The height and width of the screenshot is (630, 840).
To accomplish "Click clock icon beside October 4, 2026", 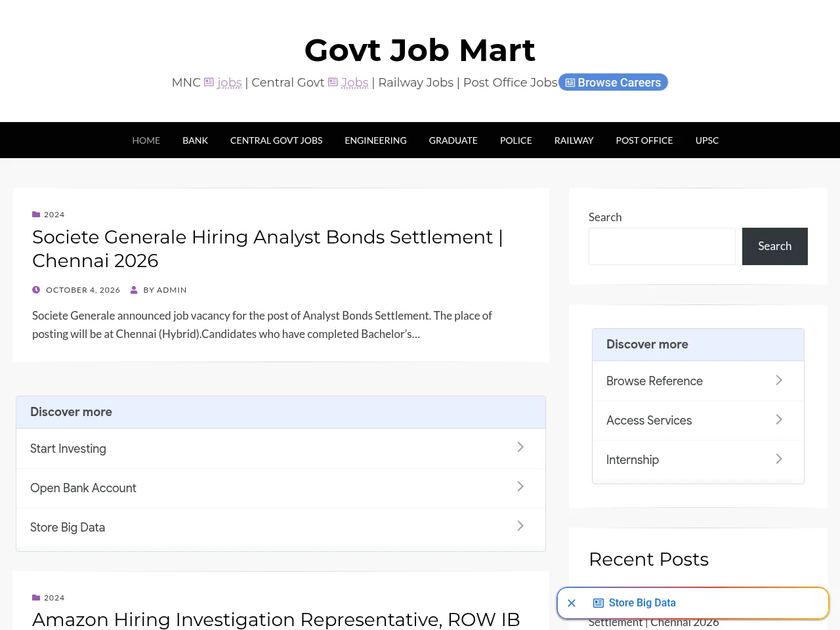I will tap(36, 290).
